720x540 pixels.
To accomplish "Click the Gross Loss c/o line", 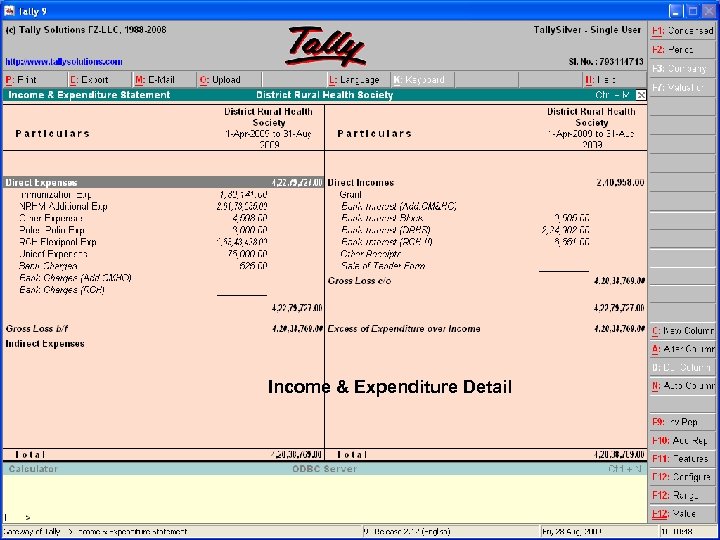I will tap(486, 281).
